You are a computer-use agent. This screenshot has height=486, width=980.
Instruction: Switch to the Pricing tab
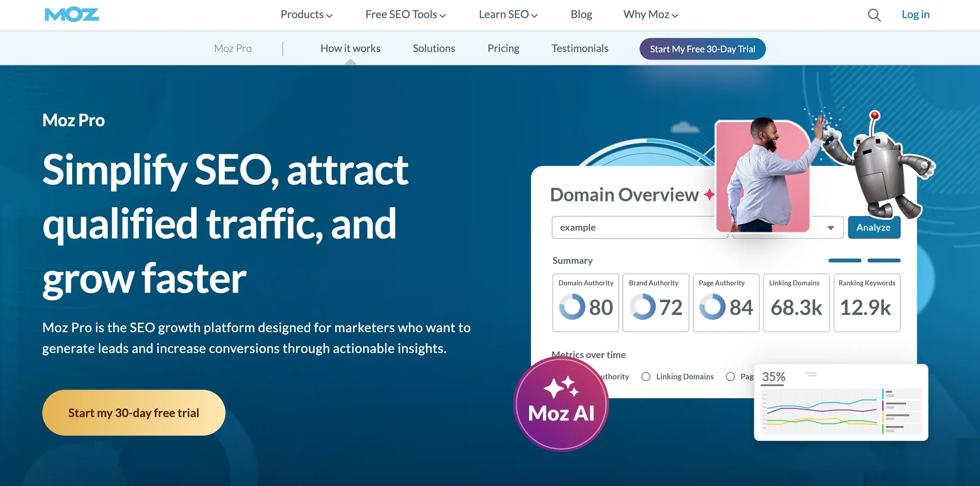tap(503, 48)
